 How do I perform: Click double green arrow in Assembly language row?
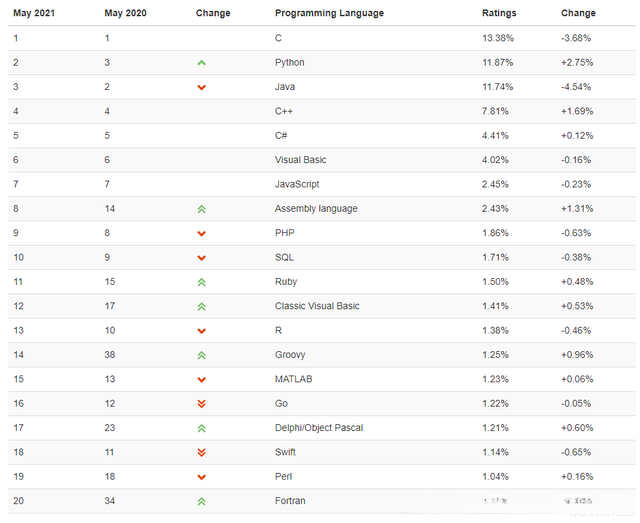pyautogui.click(x=202, y=209)
